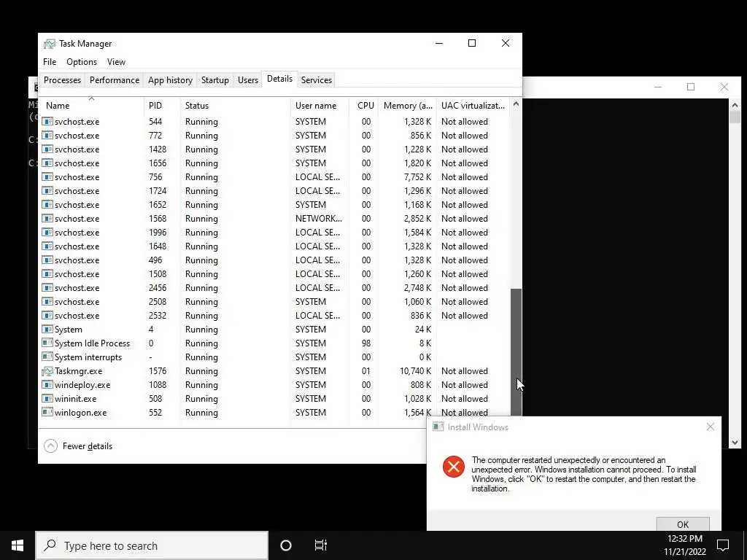
Task: Click the Task Manager title bar icon
Action: pos(49,44)
